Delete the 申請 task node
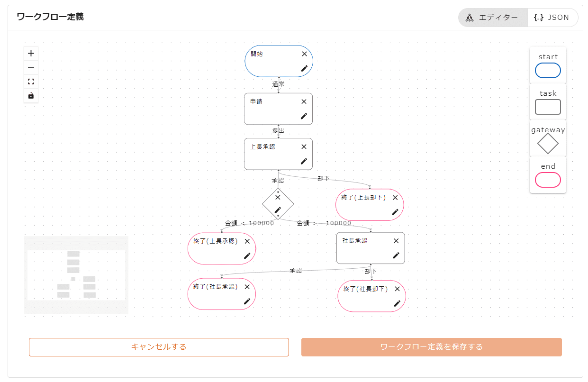The image size is (588, 382). [x=304, y=101]
